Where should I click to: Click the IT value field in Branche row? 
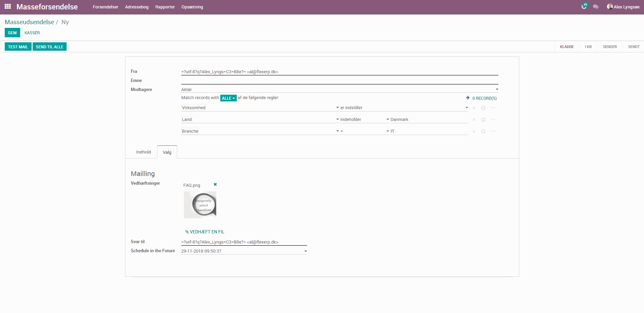429,131
